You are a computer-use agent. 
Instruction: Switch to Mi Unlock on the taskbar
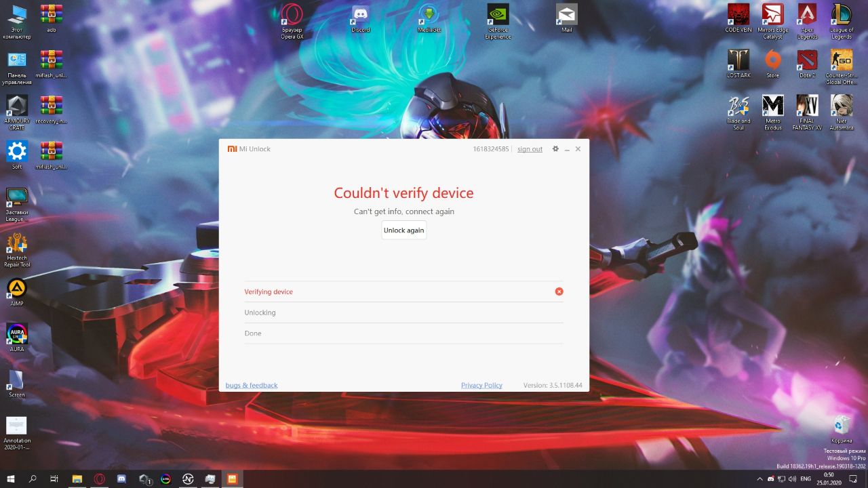(232, 479)
